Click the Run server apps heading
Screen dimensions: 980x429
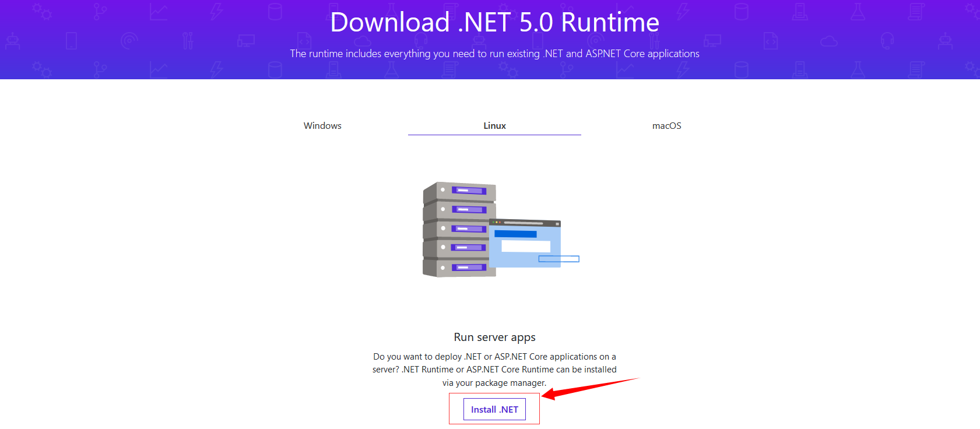click(x=494, y=337)
